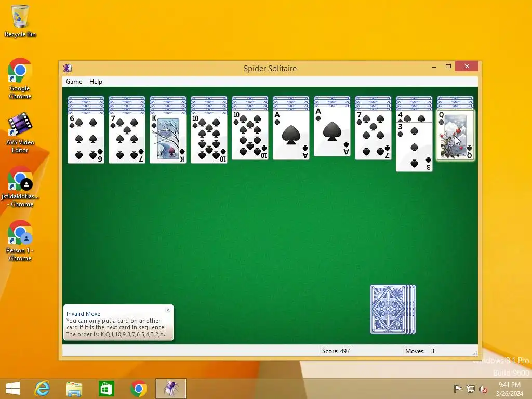Select the Person 1 Chrome shortcut
This screenshot has height=399, width=532.
pos(20,241)
